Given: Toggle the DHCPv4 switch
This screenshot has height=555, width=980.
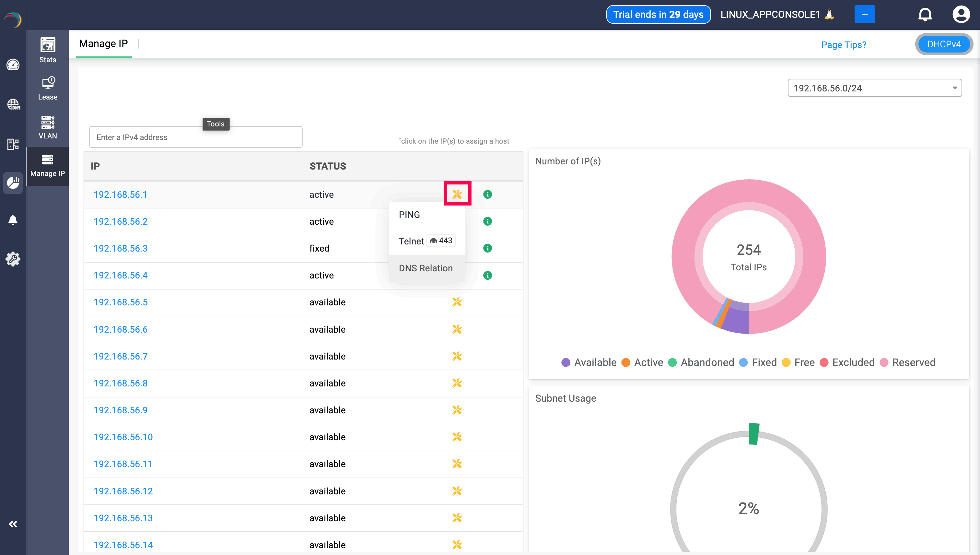Looking at the screenshot, I should coord(943,44).
